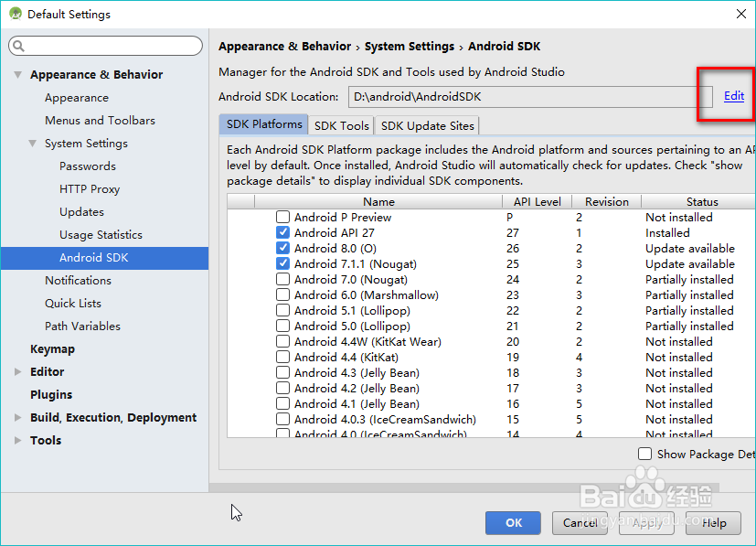Open the SDK Tools tab
This screenshot has height=546, width=756.
[341, 125]
